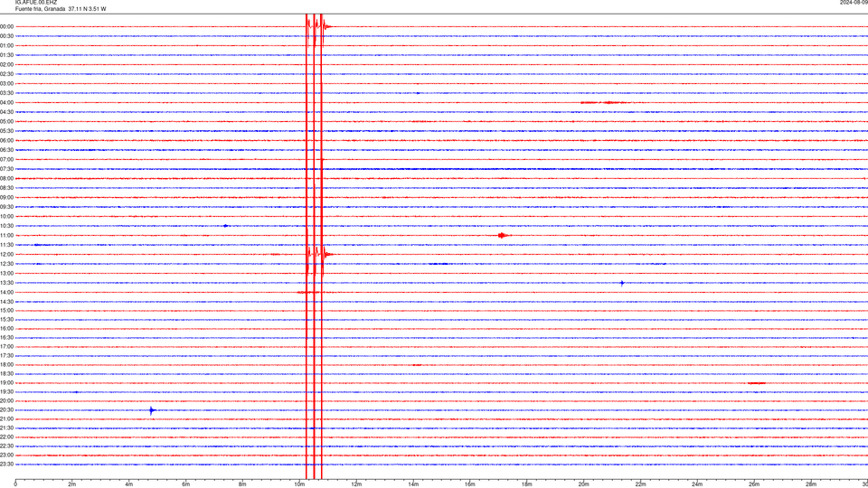The height and width of the screenshot is (488, 868).
Task: Click the 22m tick label on the time axis
Action: [x=640, y=484]
